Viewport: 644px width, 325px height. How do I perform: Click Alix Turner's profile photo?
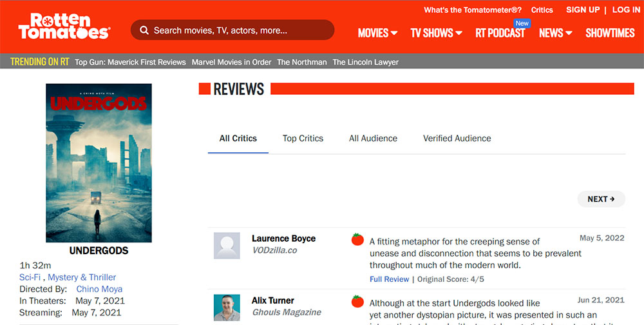227,308
